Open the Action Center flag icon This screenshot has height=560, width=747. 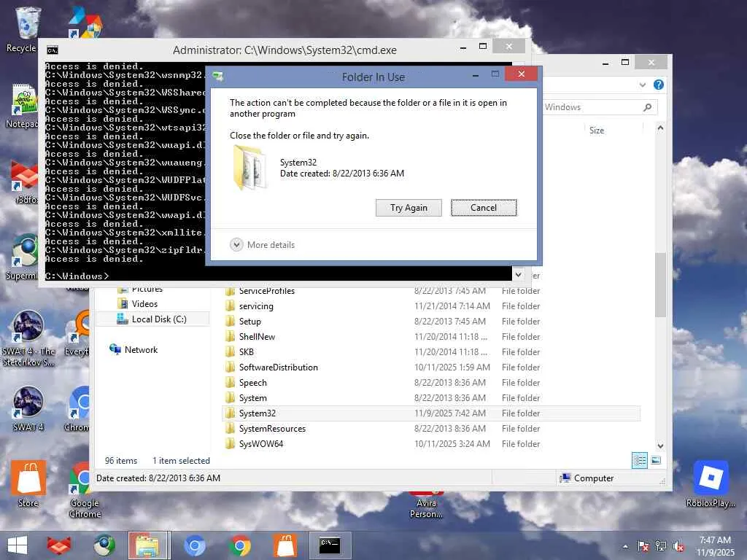[643, 546]
